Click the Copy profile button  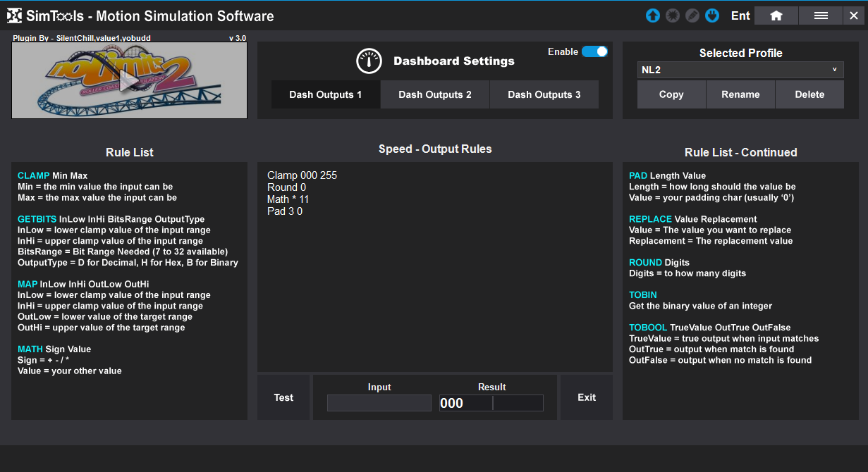tap(671, 94)
